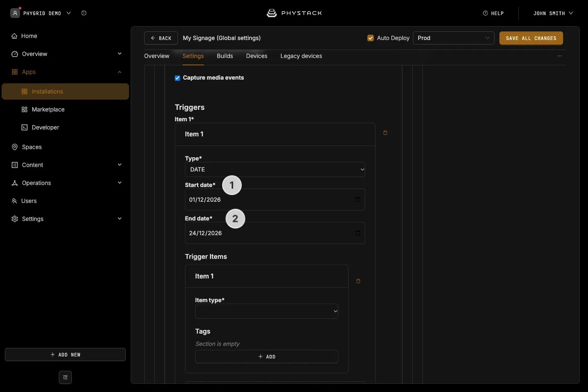Uncheck Capture media events checkbox
588x392 pixels.
(178, 78)
